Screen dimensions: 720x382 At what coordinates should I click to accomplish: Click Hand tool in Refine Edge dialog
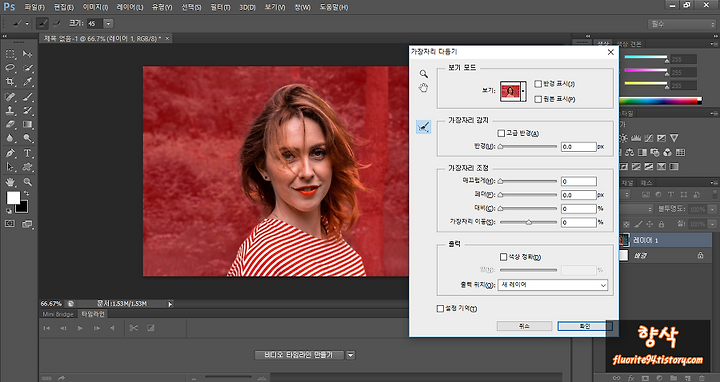coord(423,88)
